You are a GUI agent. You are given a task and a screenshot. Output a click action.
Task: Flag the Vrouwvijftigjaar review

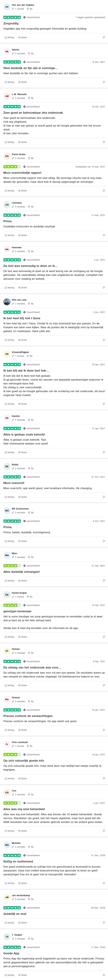point(104,404)
